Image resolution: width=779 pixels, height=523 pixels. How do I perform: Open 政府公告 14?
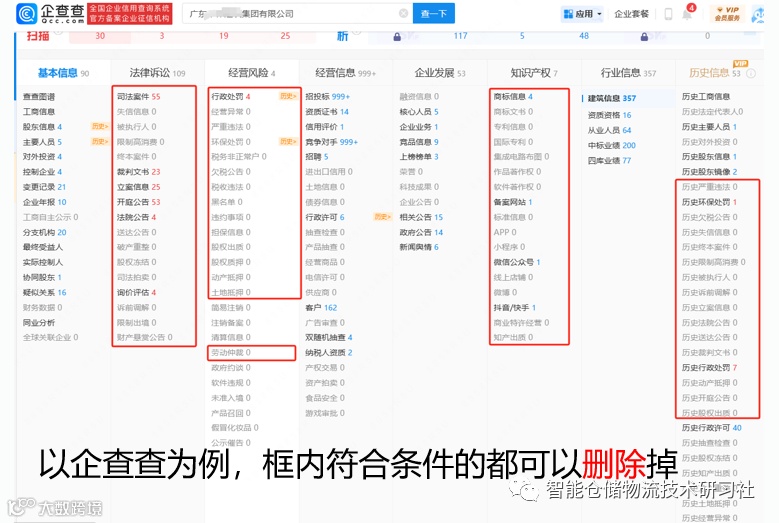(421, 232)
